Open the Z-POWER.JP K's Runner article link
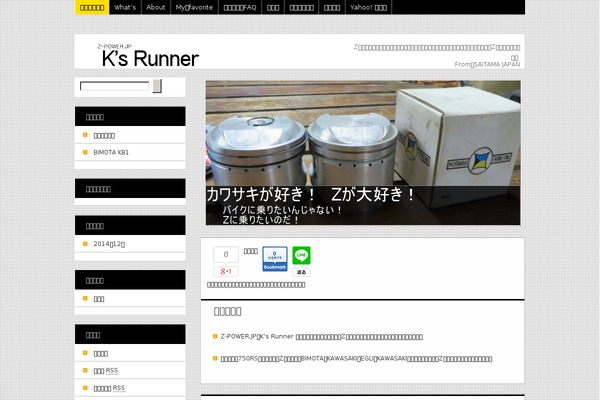Image resolution: width=600 pixels, height=400 pixels. click(321, 337)
